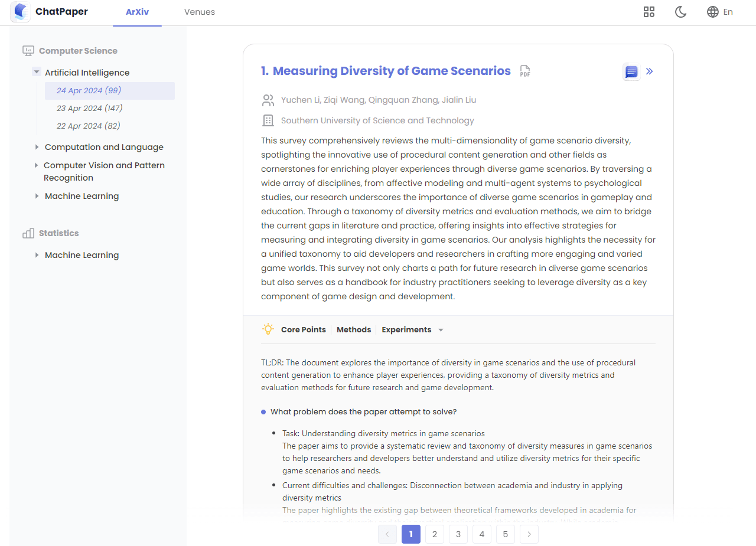Click the institution building icon
The height and width of the screenshot is (546, 756).
point(268,120)
